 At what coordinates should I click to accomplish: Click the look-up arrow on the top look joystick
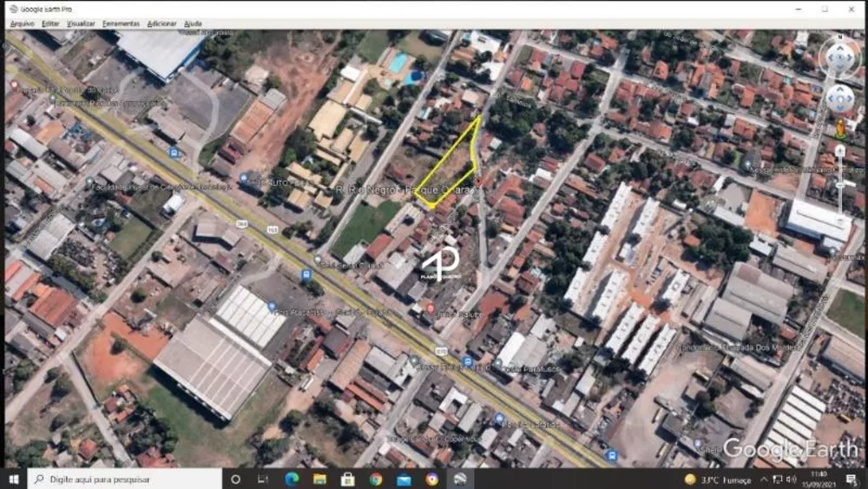coord(839,48)
